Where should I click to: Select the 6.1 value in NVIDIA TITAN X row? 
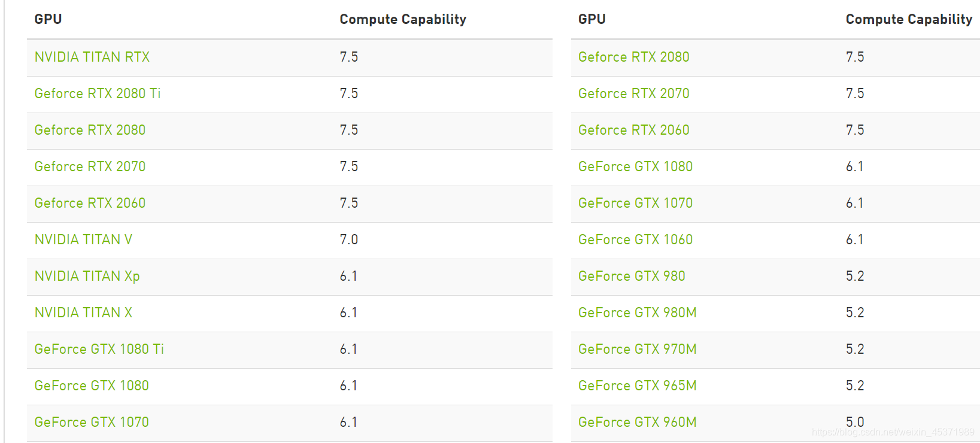click(348, 312)
